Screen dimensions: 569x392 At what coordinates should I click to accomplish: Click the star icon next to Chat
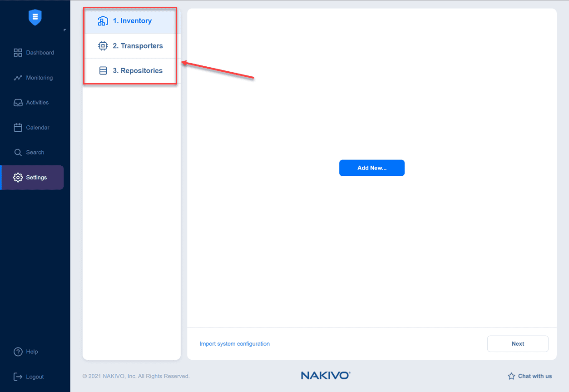[x=510, y=376]
